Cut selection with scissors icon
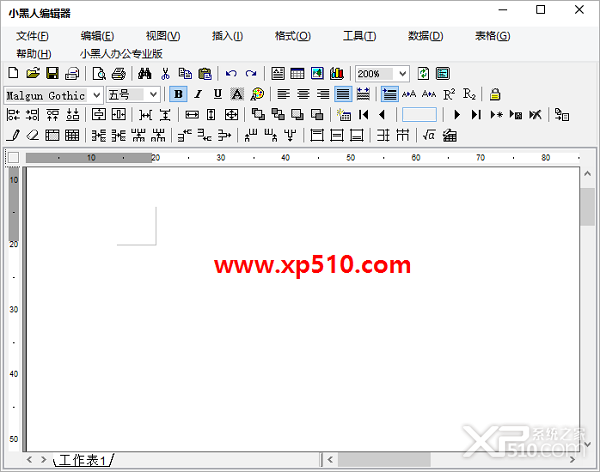Viewport: 600px width, 472px height. click(x=165, y=73)
